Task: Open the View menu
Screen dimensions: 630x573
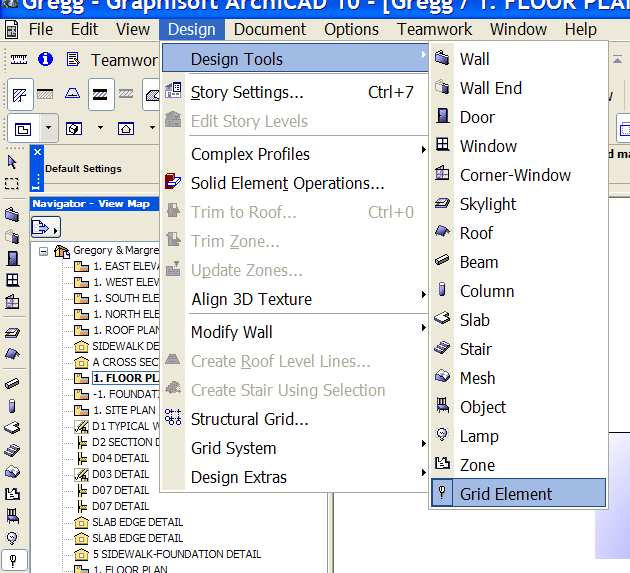Action: pyautogui.click(x=133, y=29)
